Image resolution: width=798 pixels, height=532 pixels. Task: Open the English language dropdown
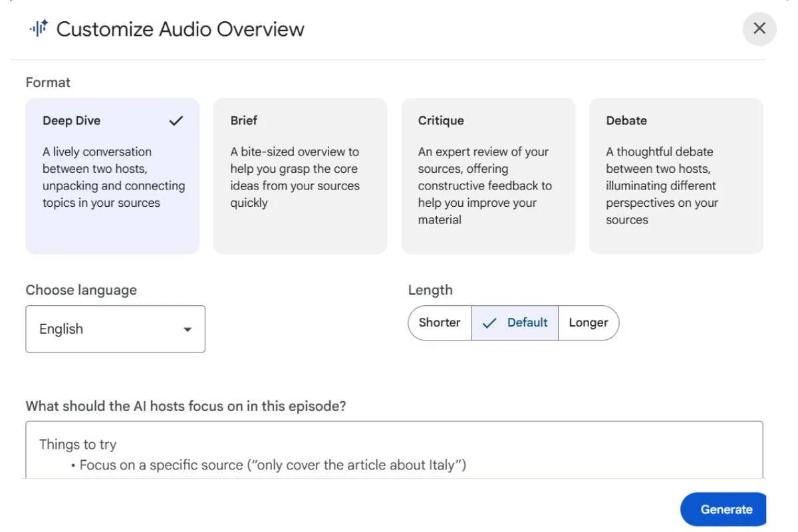click(115, 329)
